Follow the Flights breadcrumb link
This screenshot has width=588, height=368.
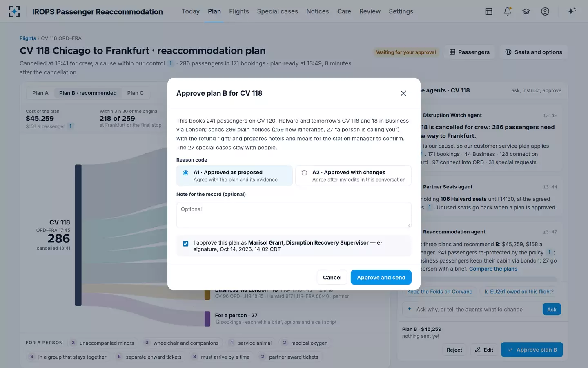point(28,38)
